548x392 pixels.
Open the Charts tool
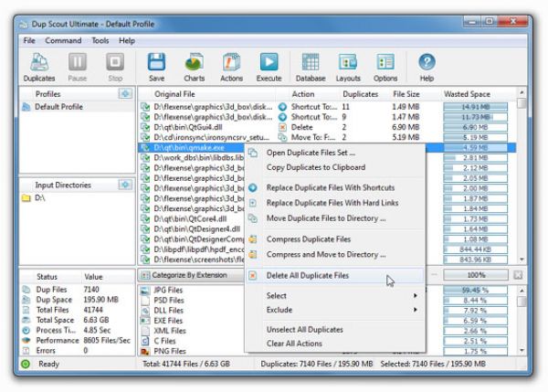(x=194, y=66)
